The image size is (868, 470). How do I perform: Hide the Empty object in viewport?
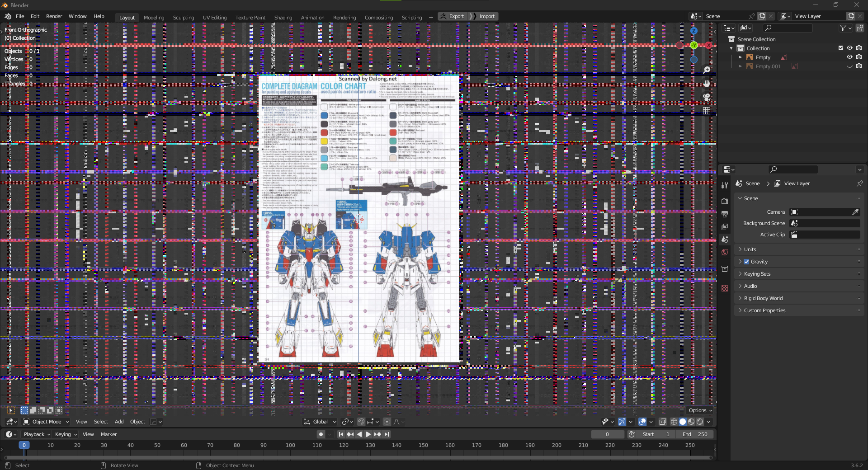(849, 57)
